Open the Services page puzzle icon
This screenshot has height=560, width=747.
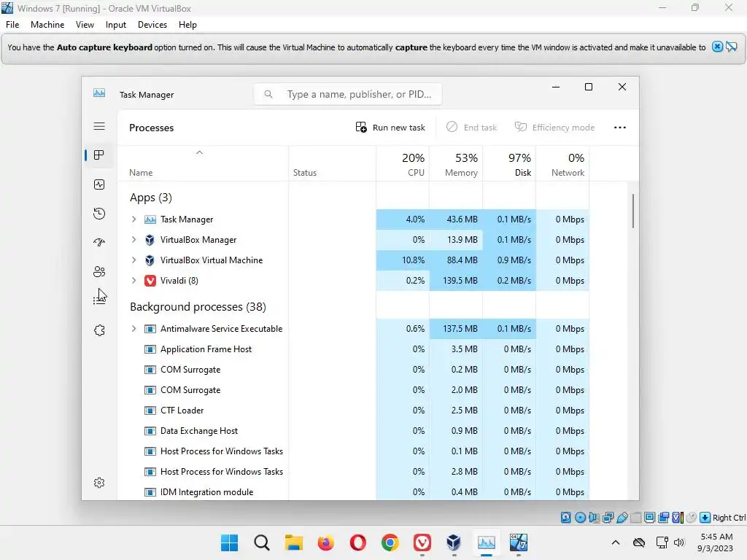99,330
